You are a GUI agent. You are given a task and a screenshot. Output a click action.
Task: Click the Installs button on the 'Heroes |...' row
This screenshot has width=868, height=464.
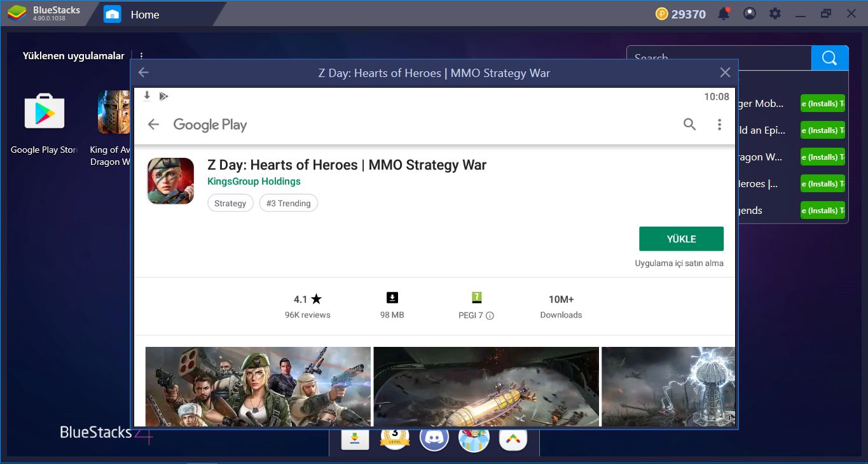pos(823,184)
